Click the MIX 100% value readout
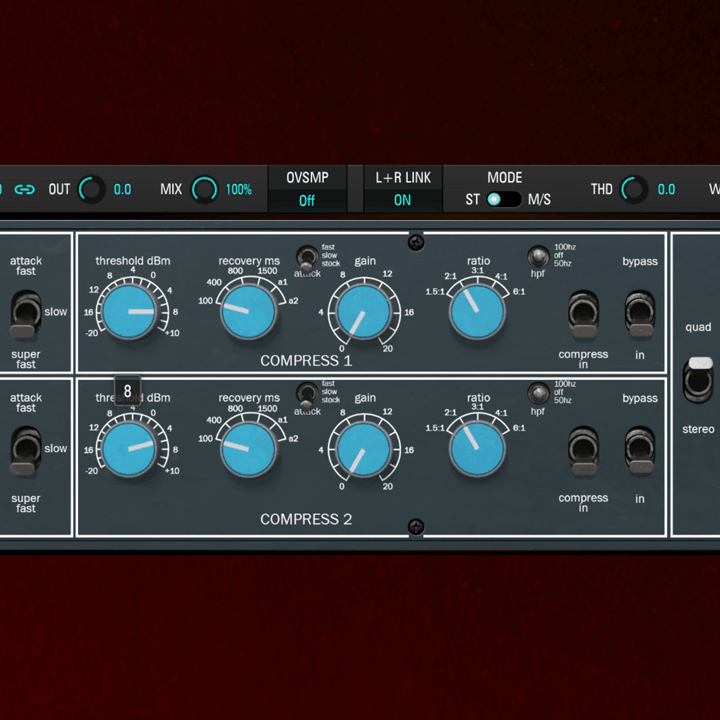Viewport: 720px width, 720px height. [x=238, y=189]
